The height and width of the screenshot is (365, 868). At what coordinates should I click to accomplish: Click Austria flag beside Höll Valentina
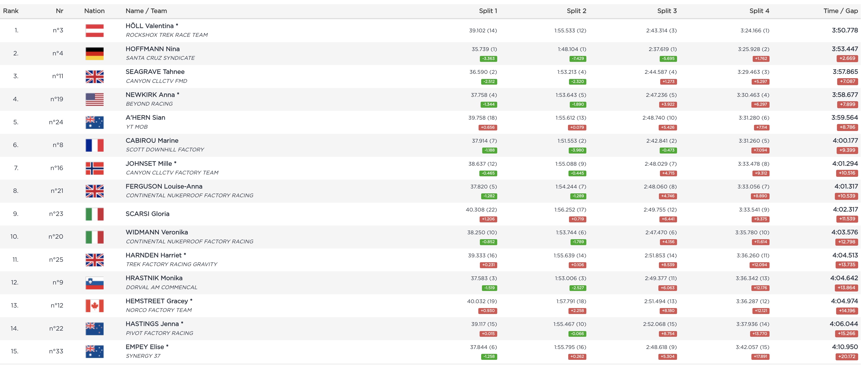tap(94, 30)
